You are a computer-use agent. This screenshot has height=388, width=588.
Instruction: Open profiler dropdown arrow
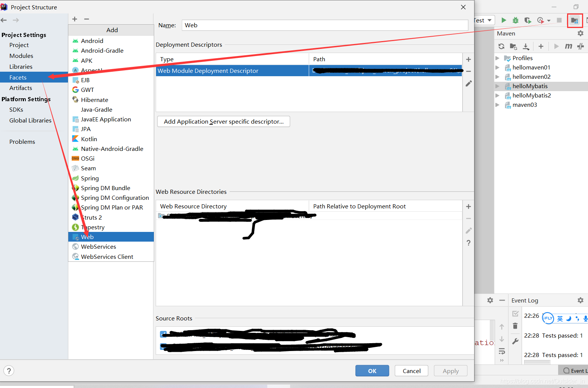(549, 21)
